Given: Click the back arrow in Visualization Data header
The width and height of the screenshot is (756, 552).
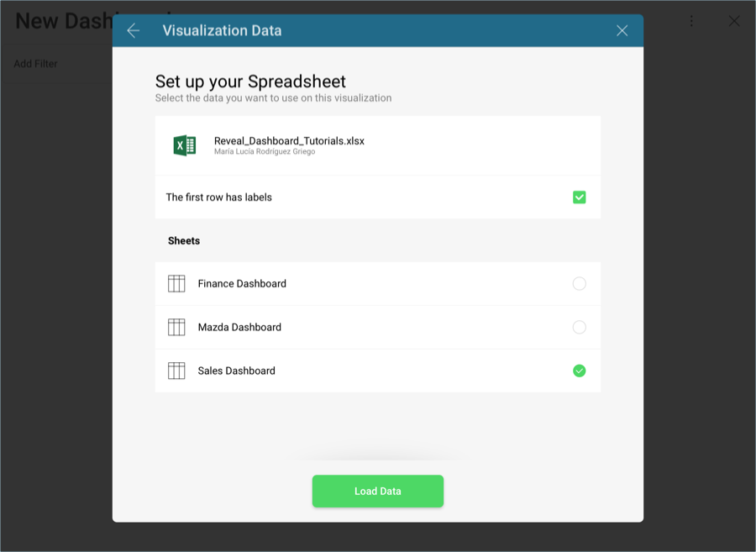Looking at the screenshot, I should pyautogui.click(x=133, y=30).
